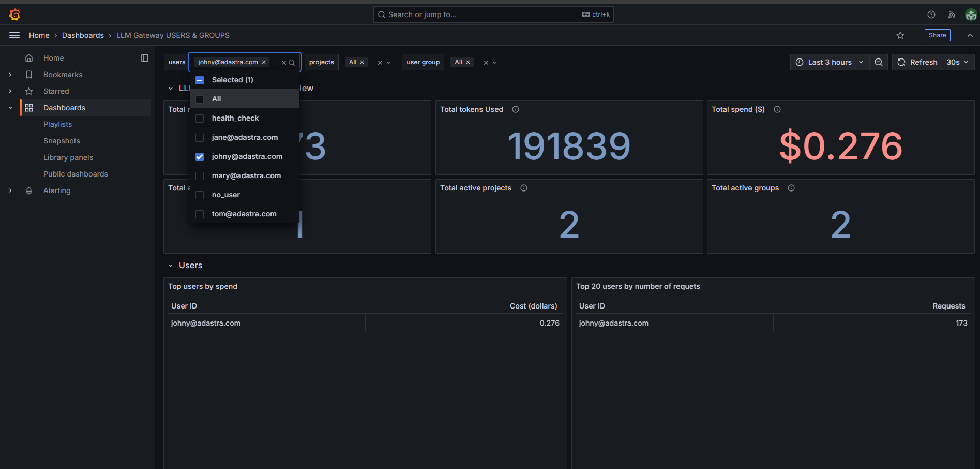Click the zoom out time range icon
This screenshot has width=980, height=469.
pyautogui.click(x=878, y=62)
